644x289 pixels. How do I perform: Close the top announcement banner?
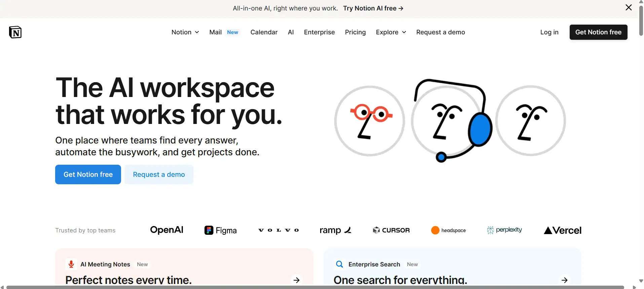[629, 7]
